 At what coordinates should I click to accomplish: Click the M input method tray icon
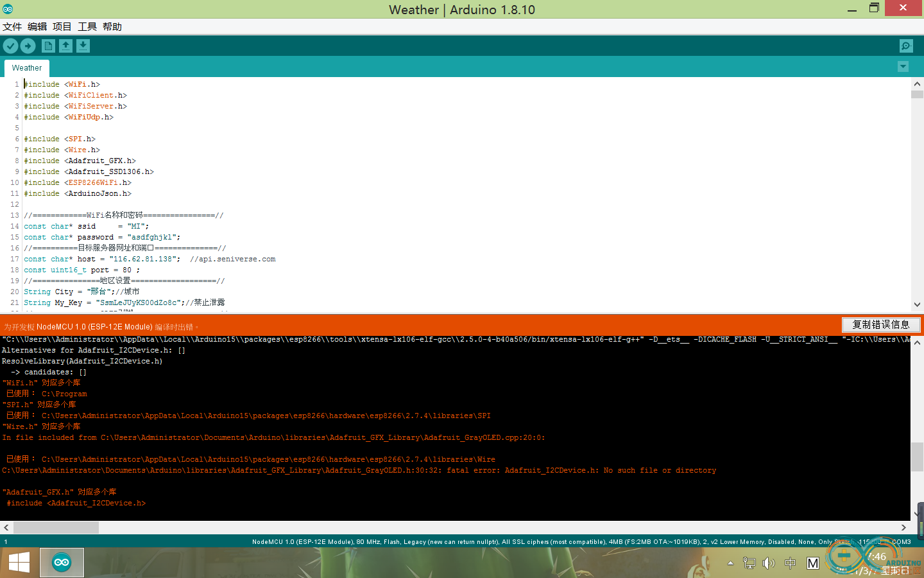click(x=813, y=563)
